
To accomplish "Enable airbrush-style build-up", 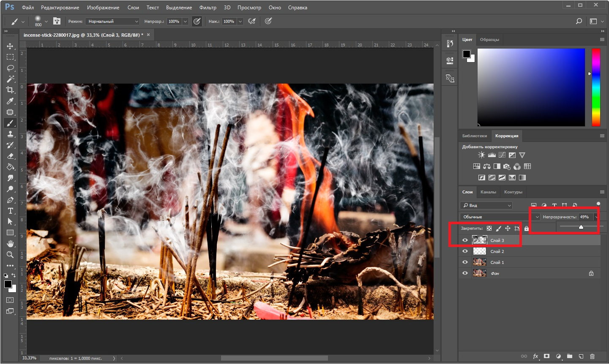I will pos(252,21).
